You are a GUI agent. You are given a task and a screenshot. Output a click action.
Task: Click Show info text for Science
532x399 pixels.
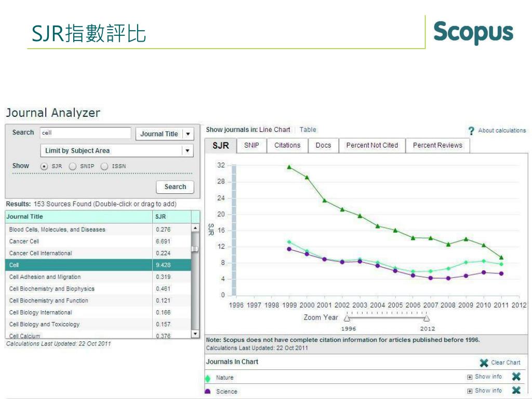[x=488, y=391]
